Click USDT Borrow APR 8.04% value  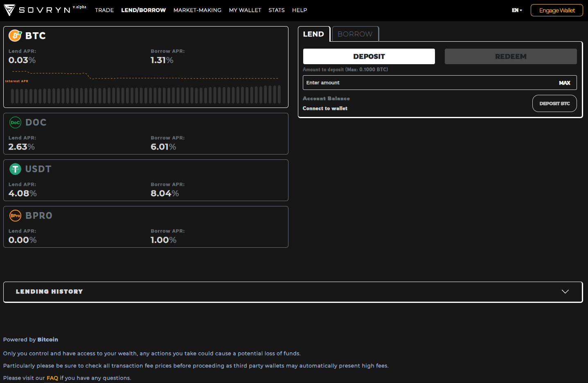coord(165,193)
